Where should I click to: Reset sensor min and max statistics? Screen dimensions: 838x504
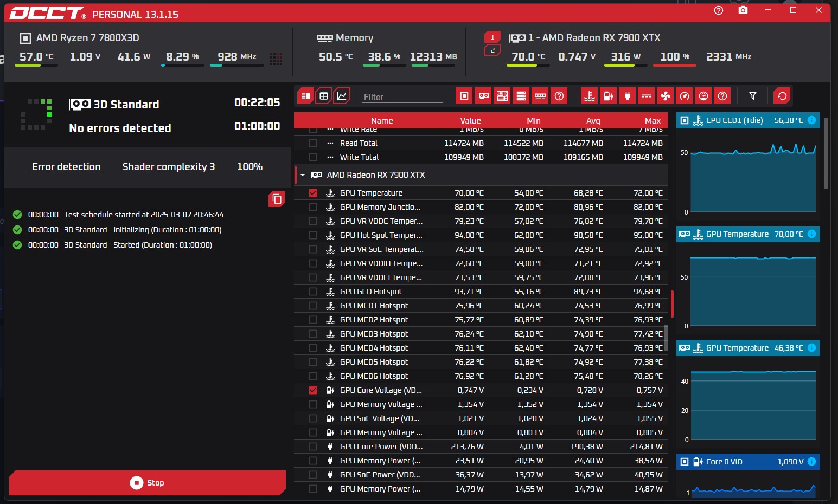(782, 96)
